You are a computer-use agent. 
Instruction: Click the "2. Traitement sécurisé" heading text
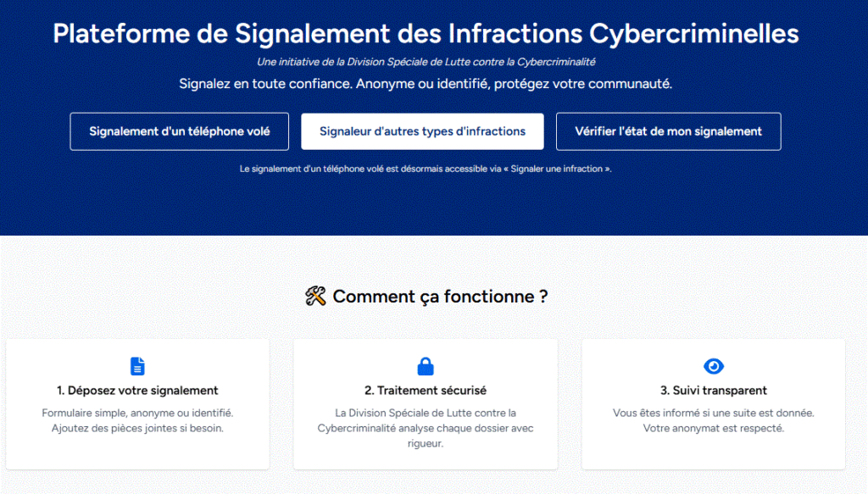click(425, 391)
